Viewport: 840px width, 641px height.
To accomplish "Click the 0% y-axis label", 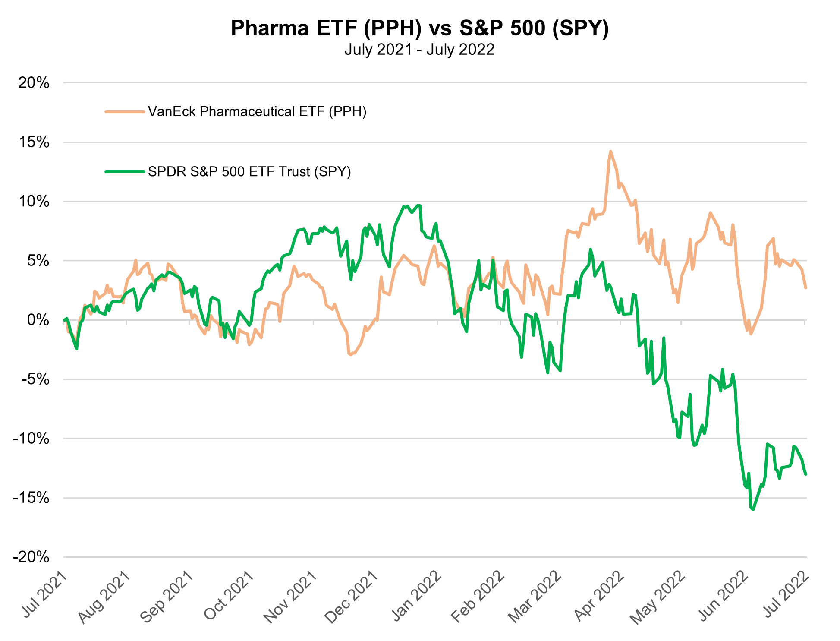I will click(x=39, y=320).
